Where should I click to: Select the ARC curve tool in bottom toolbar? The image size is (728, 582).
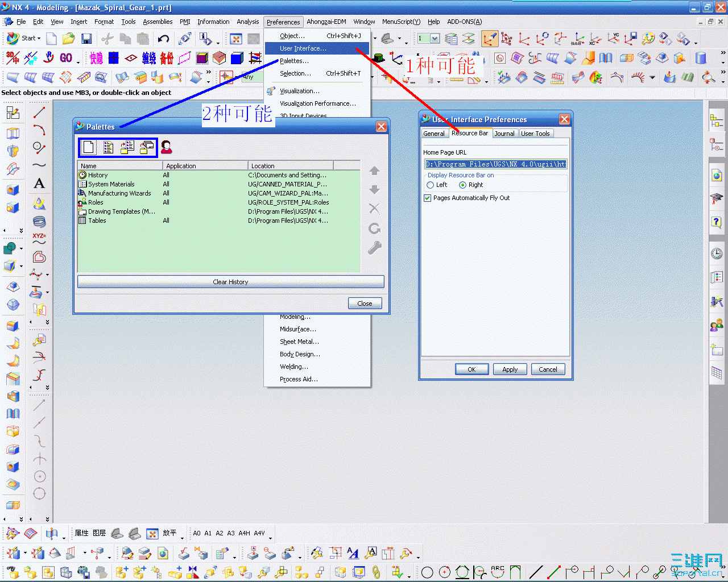point(498,571)
